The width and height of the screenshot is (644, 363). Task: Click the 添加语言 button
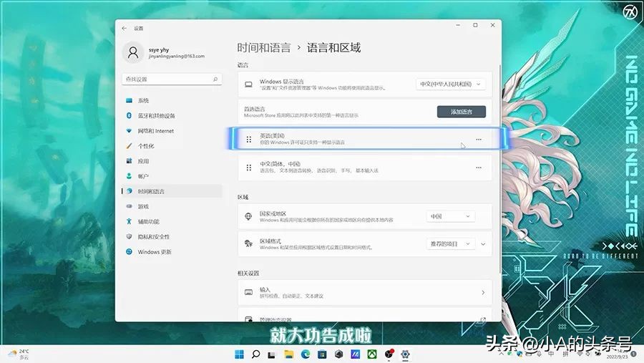pos(462,112)
